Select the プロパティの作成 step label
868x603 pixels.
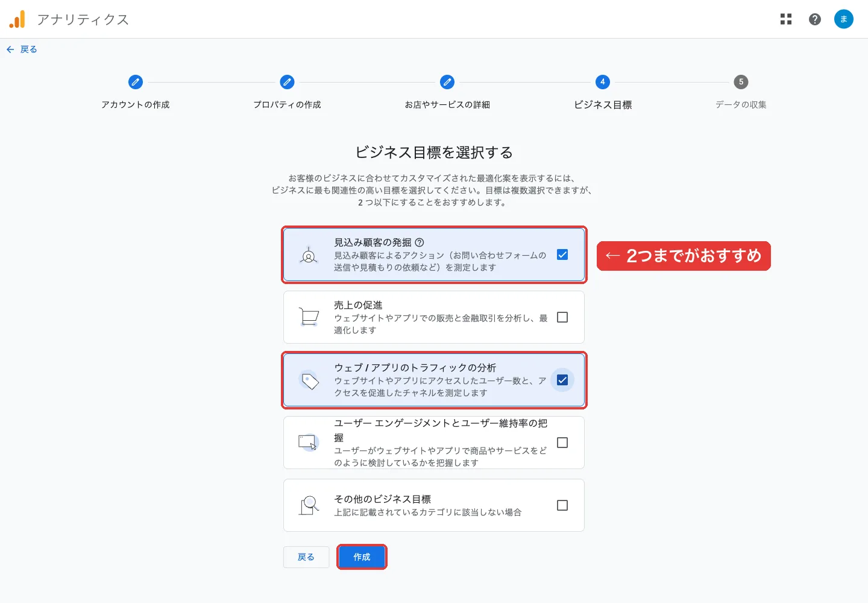(x=287, y=105)
